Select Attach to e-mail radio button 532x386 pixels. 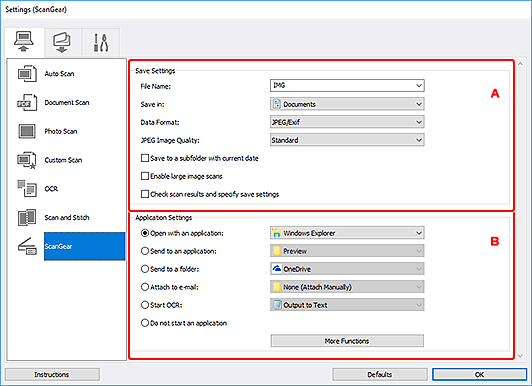point(145,287)
